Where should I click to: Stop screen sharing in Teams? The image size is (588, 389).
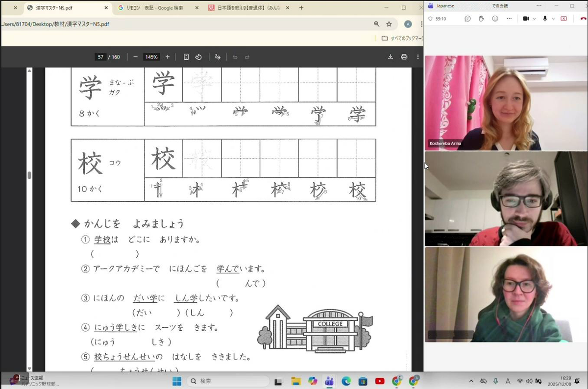pyautogui.click(x=563, y=19)
